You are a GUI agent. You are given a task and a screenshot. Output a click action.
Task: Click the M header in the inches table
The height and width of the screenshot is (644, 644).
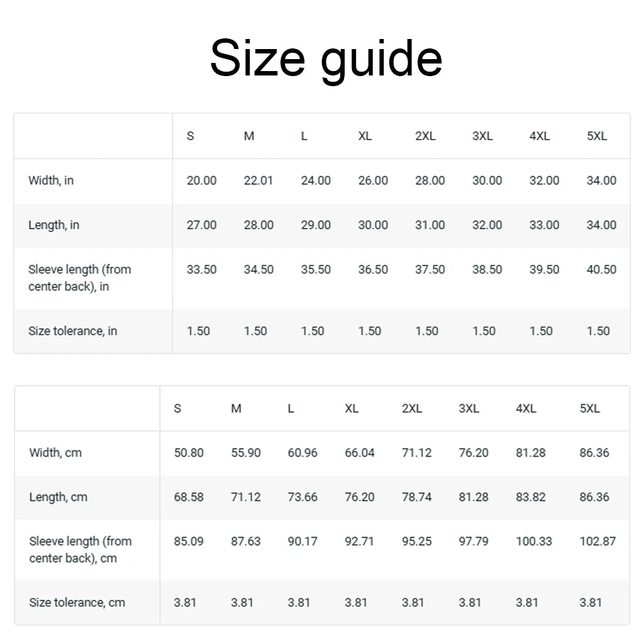(x=249, y=136)
